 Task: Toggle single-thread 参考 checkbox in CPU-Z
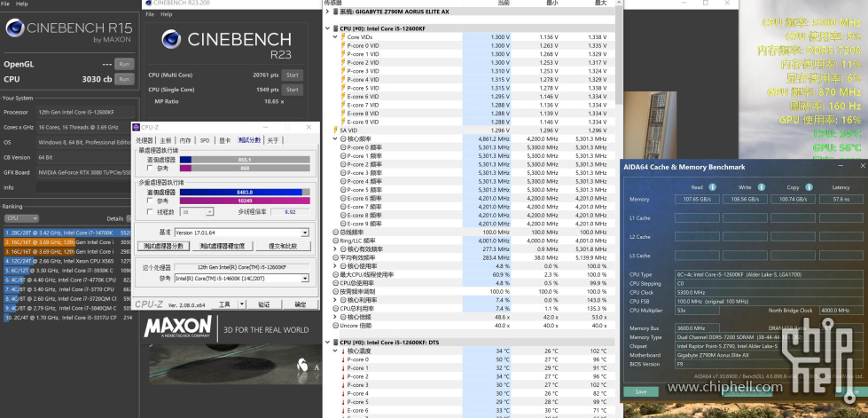pyautogui.click(x=150, y=168)
